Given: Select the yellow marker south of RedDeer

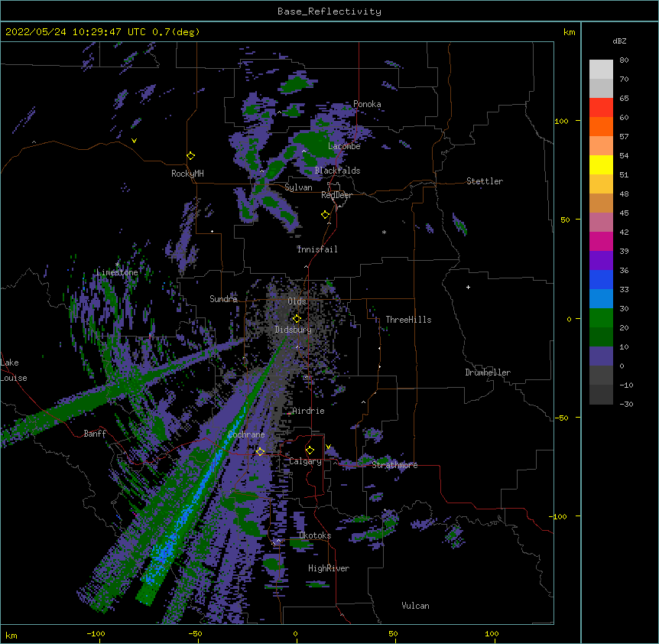Looking at the screenshot, I should (x=326, y=214).
